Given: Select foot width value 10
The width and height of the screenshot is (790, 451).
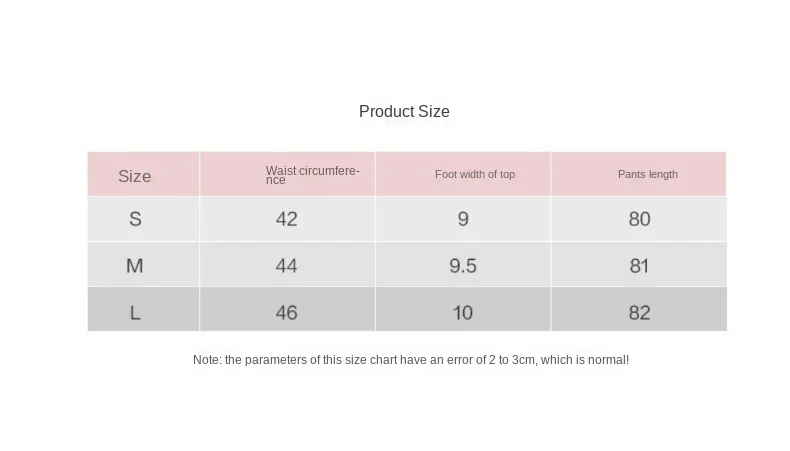Looking at the screenshot, I should (463, 312).
